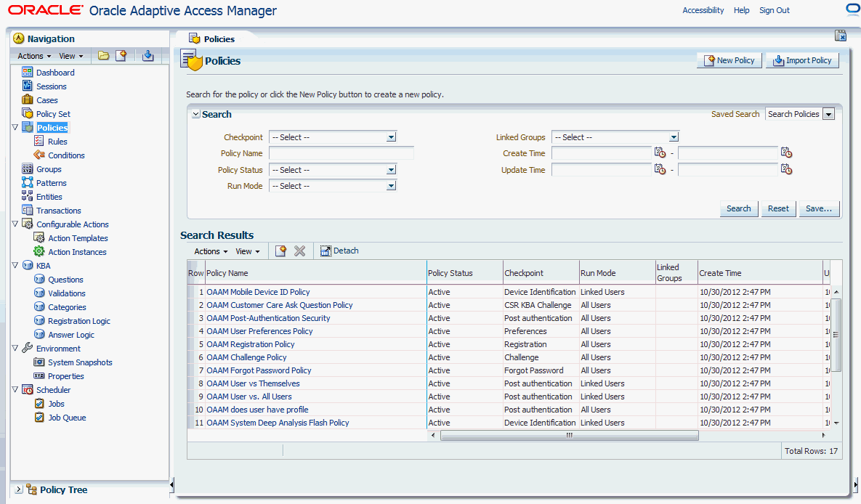Open Transactions in navigation
Image resolution: width=861 pixels, height=504 pixels.
coord(58,211)
